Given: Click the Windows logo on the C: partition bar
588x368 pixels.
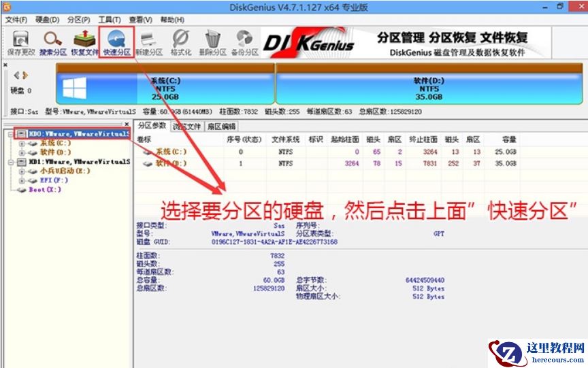Looking at the screenshot, I should (74, 88).
